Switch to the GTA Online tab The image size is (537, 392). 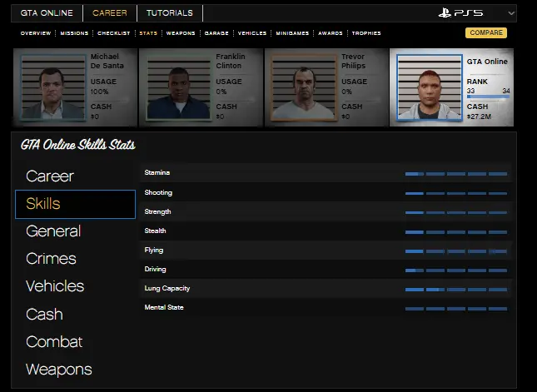pos(47,13)
